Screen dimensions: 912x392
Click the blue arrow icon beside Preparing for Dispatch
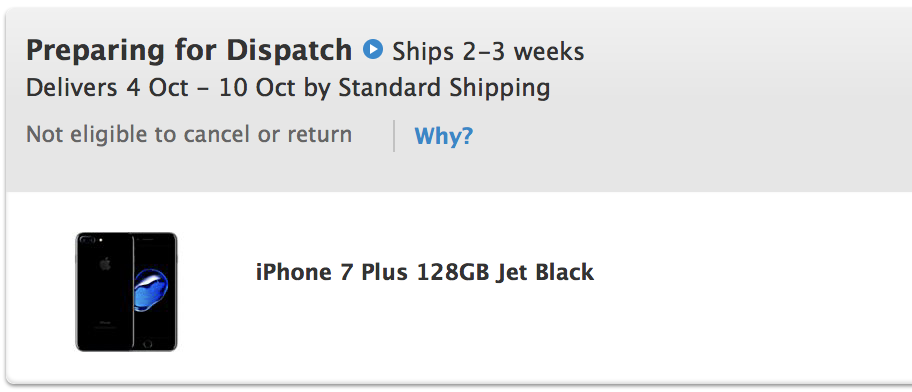click(373, 49)
